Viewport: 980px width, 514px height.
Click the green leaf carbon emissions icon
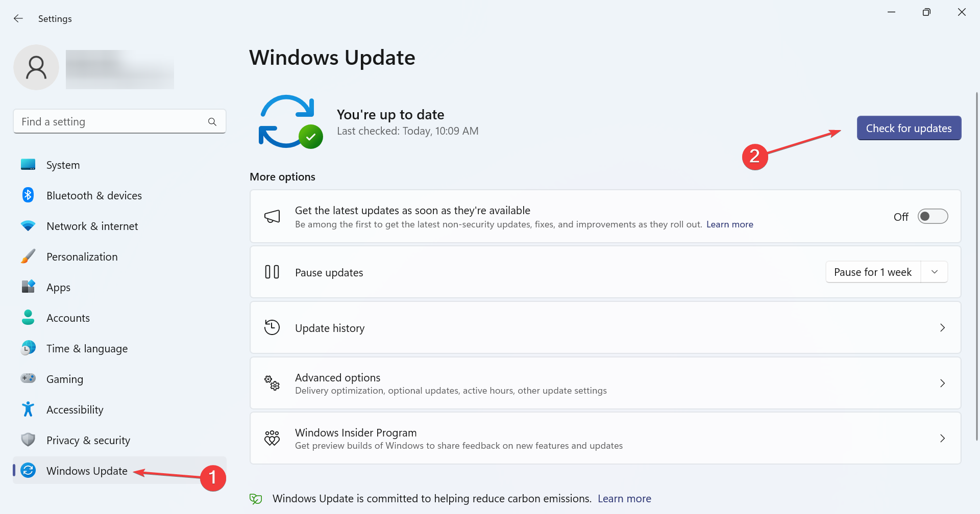point(256,499)
